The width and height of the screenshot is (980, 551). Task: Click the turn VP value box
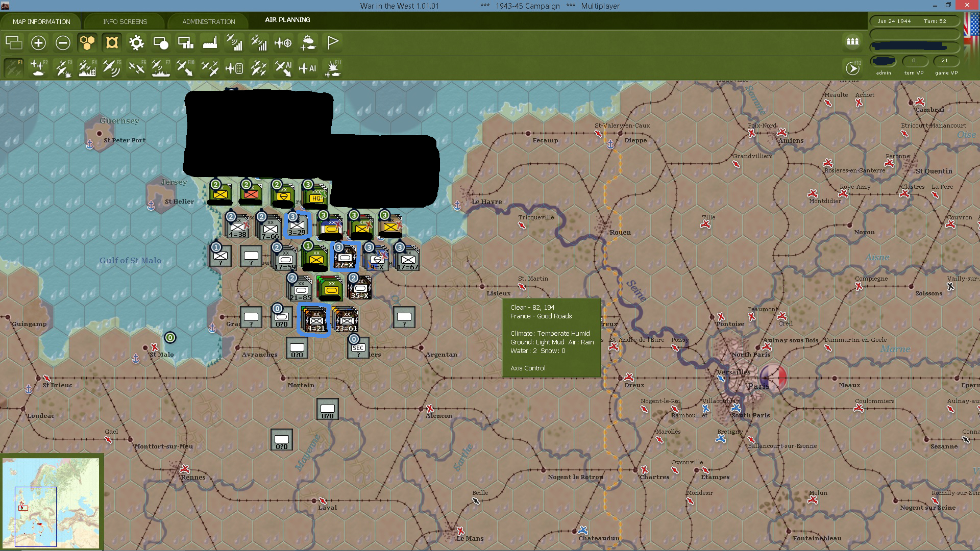914,61
